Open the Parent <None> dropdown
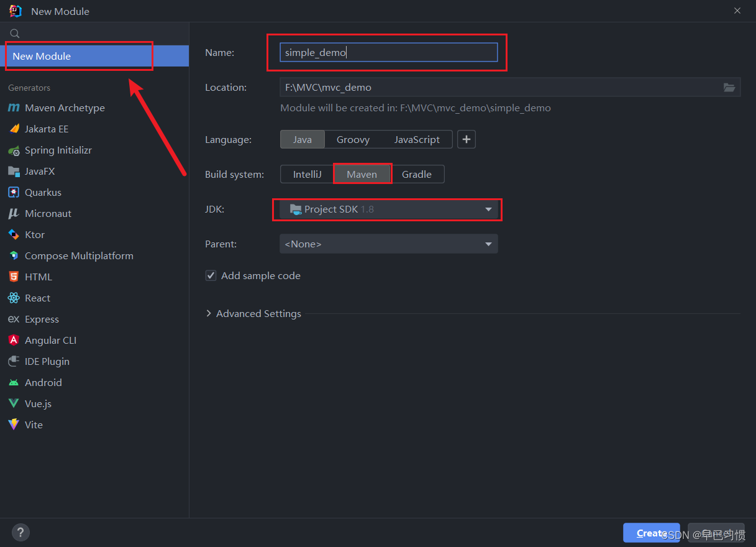 click(x=389, y=244)
